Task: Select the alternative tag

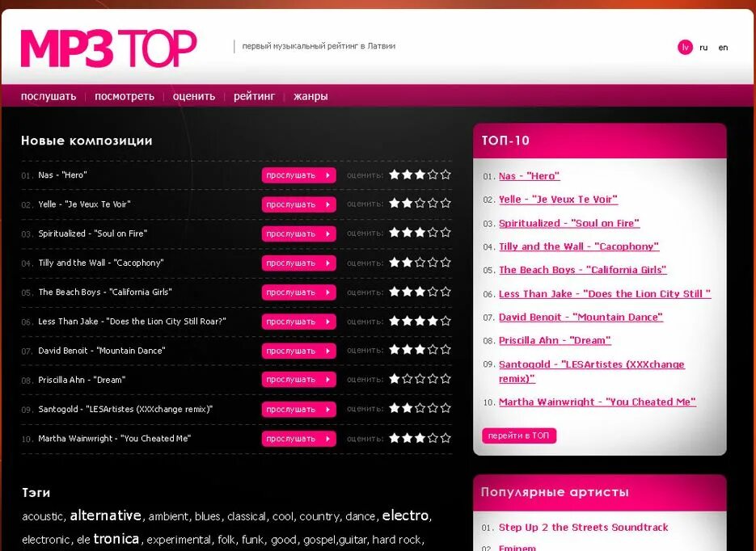Action: (106, 515)
